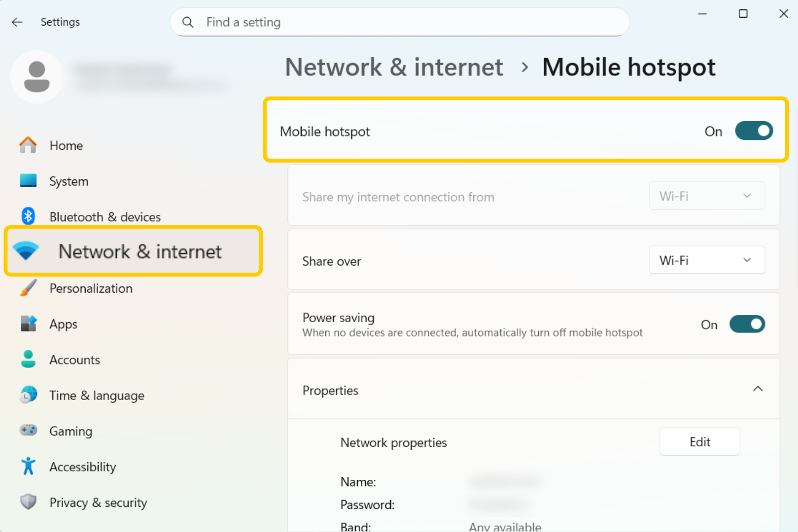
Task: Select Accounts in the sidebar
Action: 74,360
